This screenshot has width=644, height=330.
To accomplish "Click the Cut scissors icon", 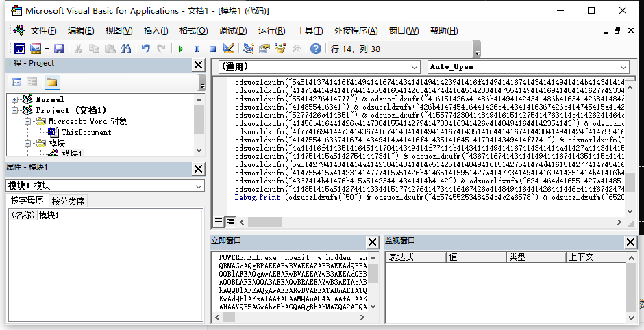I will [78, 49].
